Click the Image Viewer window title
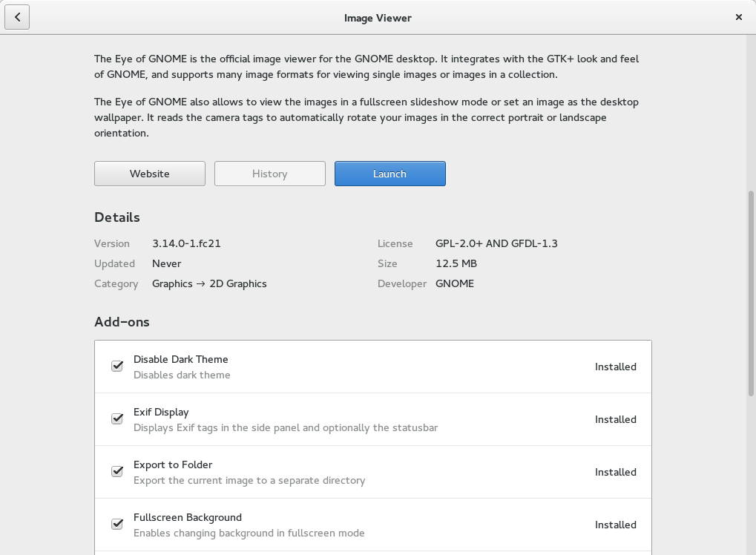The image size is (756, 555). [x=378, y=18]
